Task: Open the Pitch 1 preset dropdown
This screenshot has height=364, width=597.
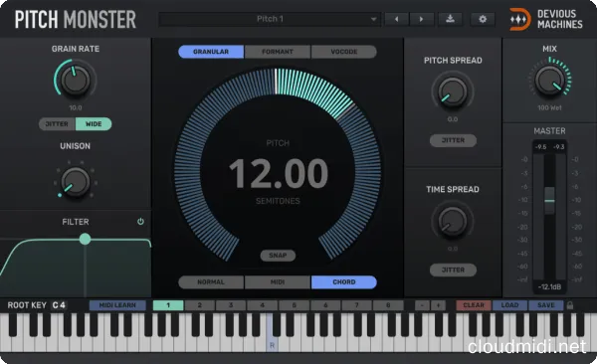Action: pyautogui.click(x=270, y=19)
